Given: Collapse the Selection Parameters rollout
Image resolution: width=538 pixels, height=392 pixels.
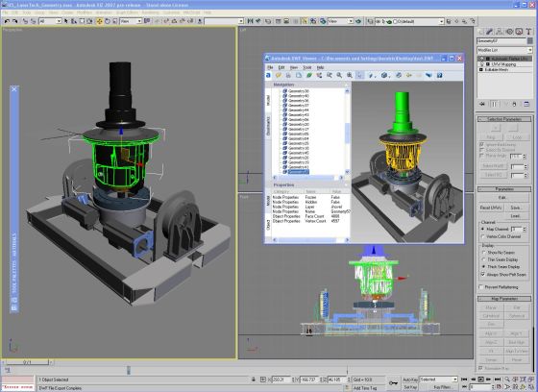Looking at the screenshot, I should pos(504,119).
